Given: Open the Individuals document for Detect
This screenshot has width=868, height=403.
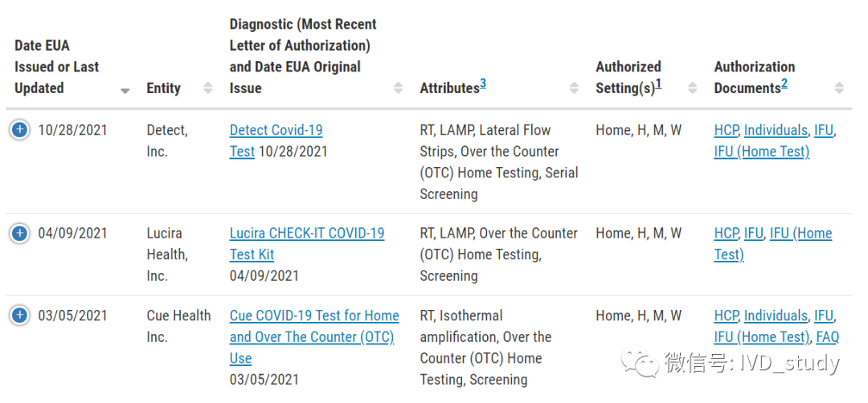Looking at the screenshot, I should click(x=776, y=130).
